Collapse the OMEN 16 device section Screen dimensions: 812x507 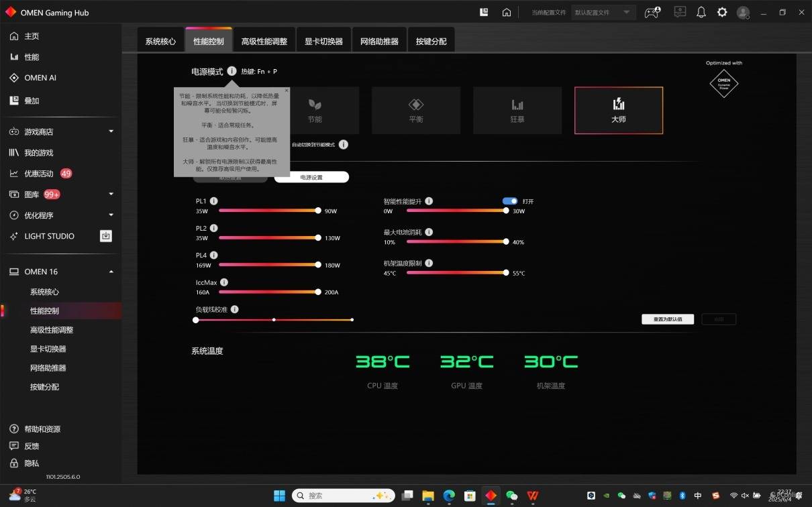point(111,272)
